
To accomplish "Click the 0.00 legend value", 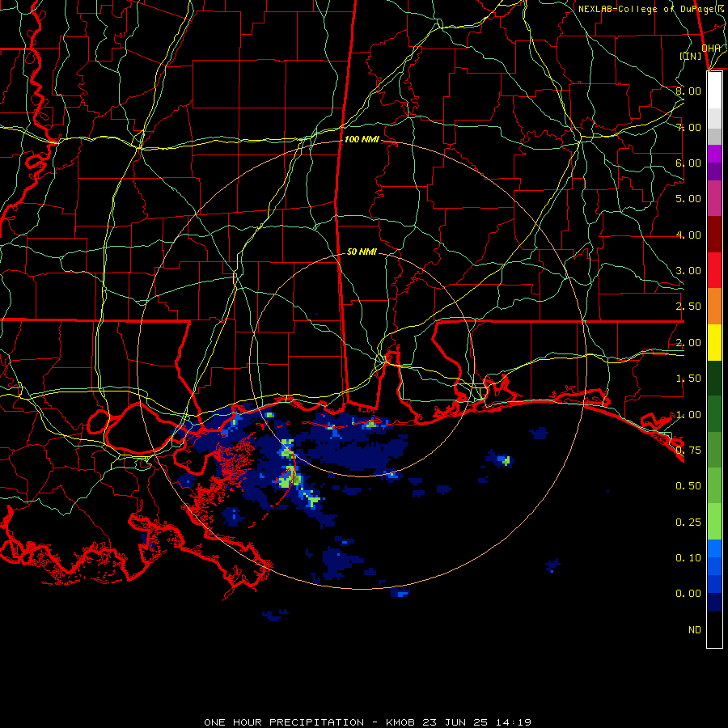I will pyautogui.click(x=688, y=594).
